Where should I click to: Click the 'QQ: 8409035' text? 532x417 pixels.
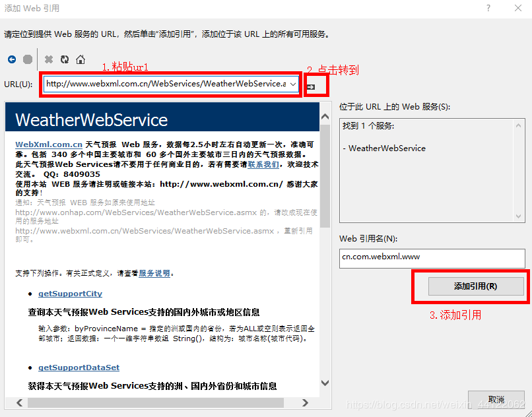tap(72, 174)
